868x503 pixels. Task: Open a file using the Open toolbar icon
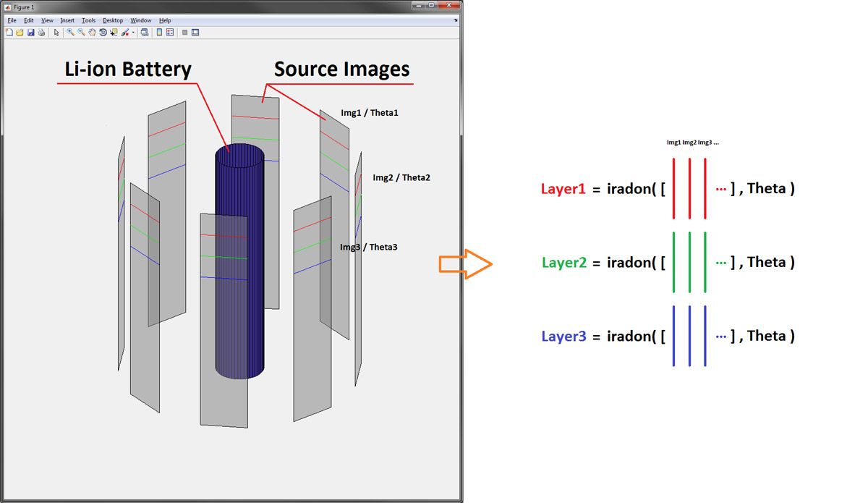(20, 32)
